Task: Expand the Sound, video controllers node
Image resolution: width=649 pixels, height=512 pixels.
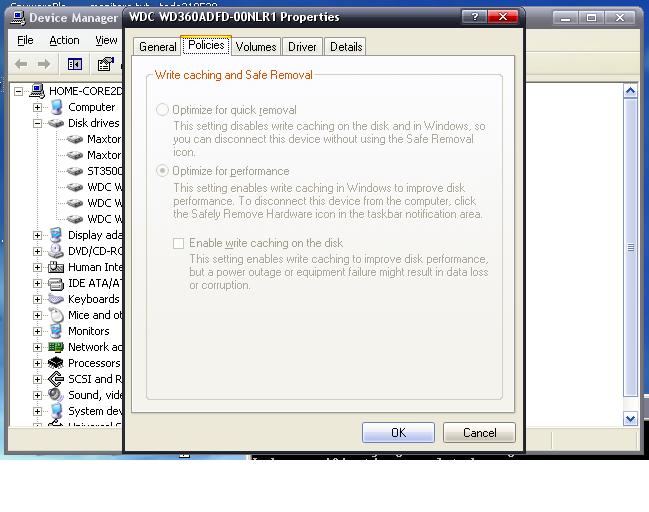Action: click(x=37, y=395)
